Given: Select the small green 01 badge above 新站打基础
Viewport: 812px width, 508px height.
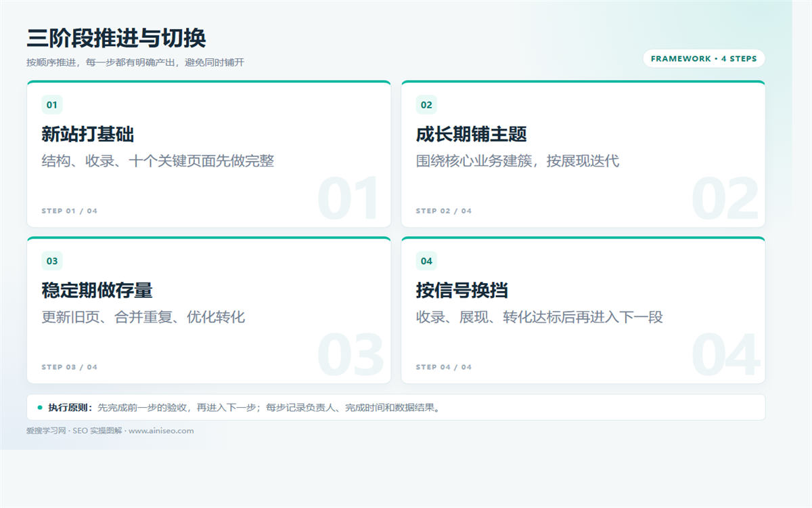Looking at the screenshot, I should [x=52, y=105].
